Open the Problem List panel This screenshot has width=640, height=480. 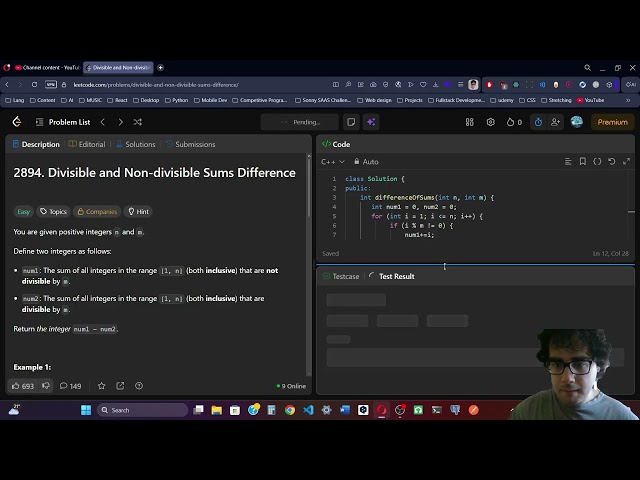point(63,122)
